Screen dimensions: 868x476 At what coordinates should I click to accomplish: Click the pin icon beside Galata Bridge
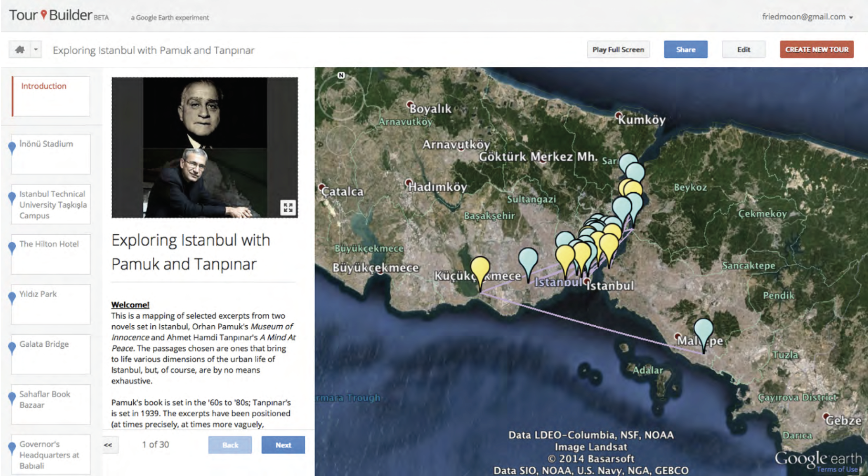tap(12, 348)
